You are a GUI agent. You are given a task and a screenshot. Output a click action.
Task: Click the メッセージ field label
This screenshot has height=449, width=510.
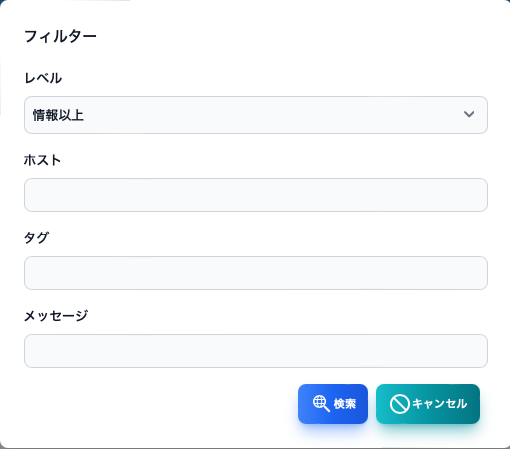click(56, 316)
